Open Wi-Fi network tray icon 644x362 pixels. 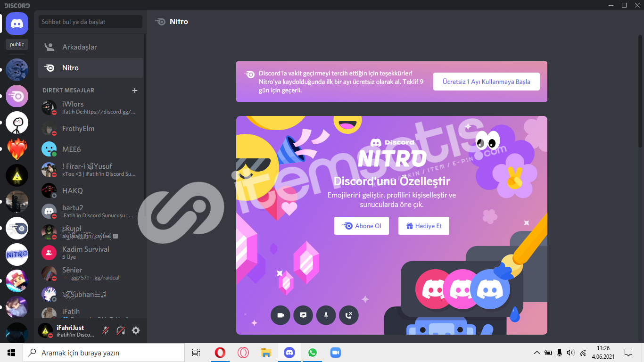(x=583, y=353)
